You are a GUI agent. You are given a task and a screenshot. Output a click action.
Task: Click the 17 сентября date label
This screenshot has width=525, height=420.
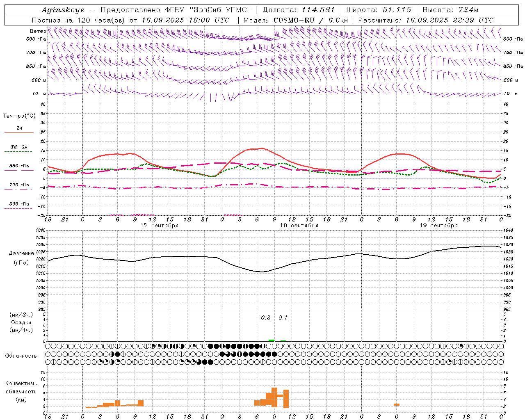point(159,226)
